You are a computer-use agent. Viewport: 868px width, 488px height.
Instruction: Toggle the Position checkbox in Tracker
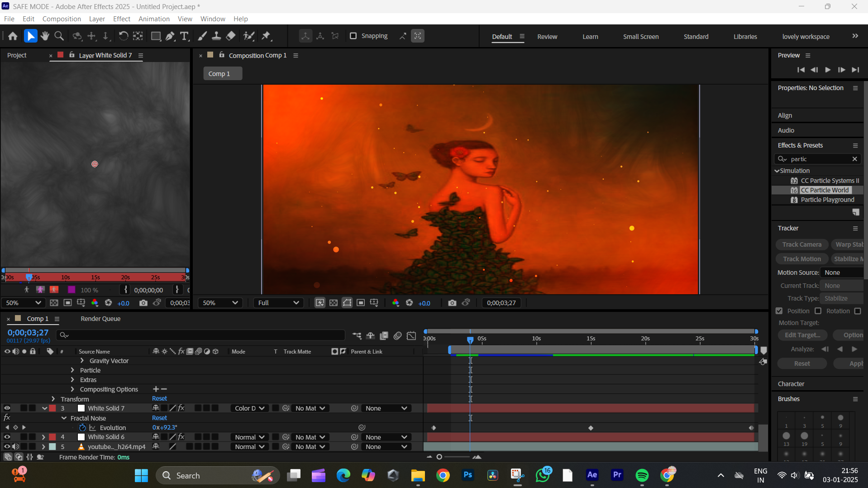[779, 311]
